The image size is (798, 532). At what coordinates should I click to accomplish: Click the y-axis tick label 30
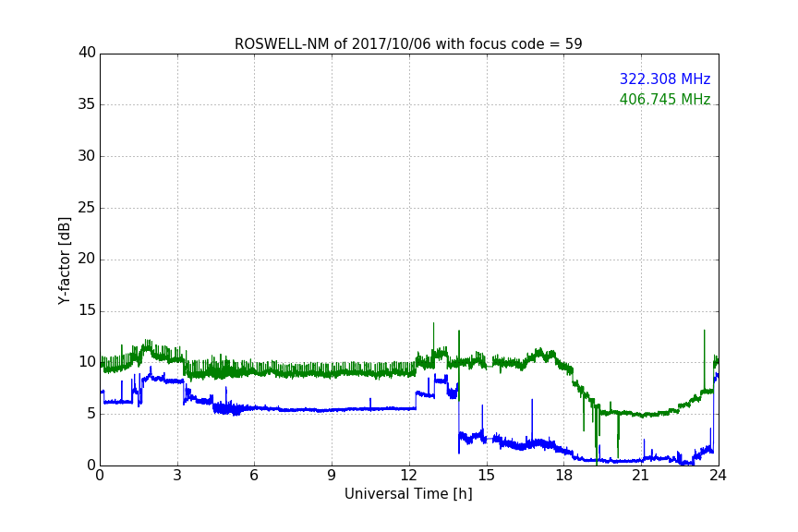coord(87,156)
